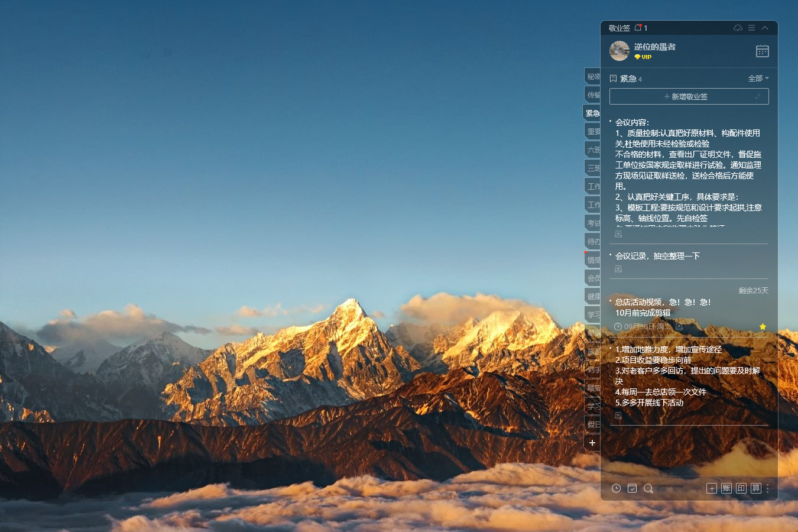Click the 会议内容 note text
Image resolution: width=798 pixels, height=532 pixels.
coord(689,173)
